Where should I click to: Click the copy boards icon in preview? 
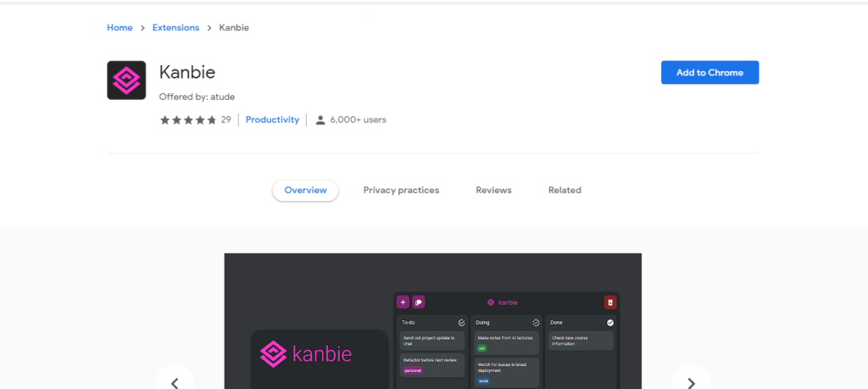(419, 302)
